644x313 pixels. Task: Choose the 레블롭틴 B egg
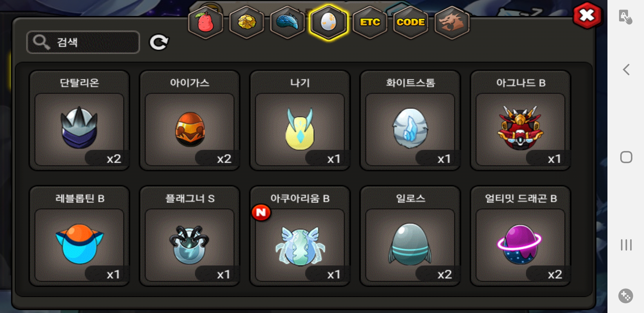(79, 236)
